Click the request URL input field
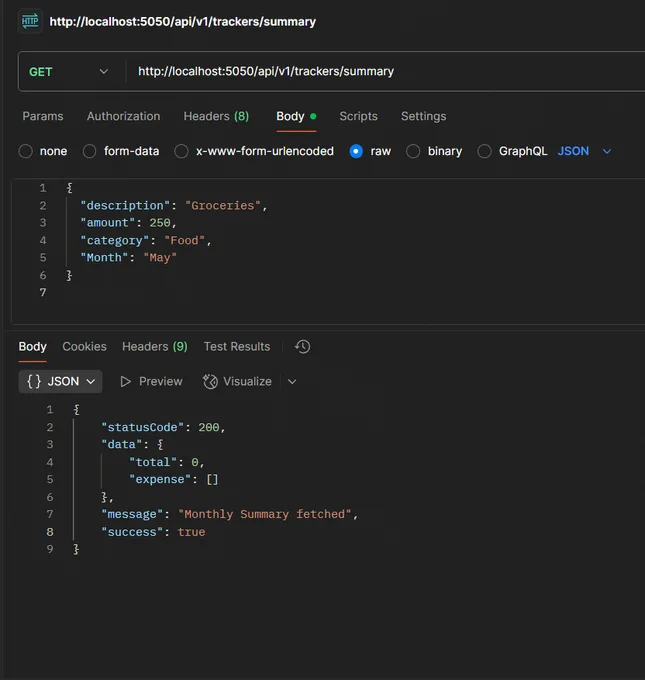This screenshot has width=645, height=680. 386,72
